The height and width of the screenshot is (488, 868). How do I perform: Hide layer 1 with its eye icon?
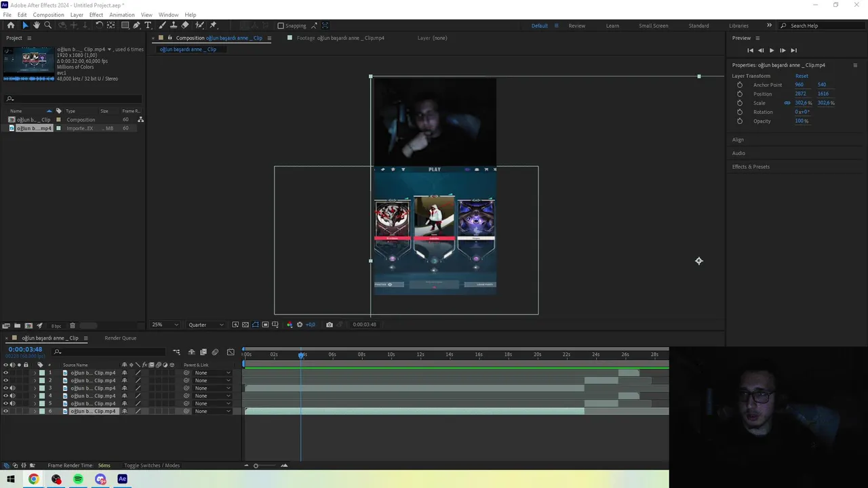(x=5, y=373)
